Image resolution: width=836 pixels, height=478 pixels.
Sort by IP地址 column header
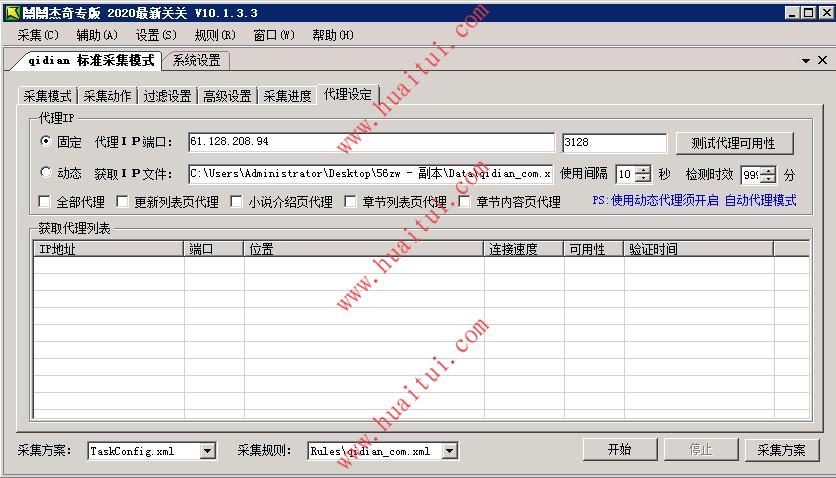pos(109,249)
